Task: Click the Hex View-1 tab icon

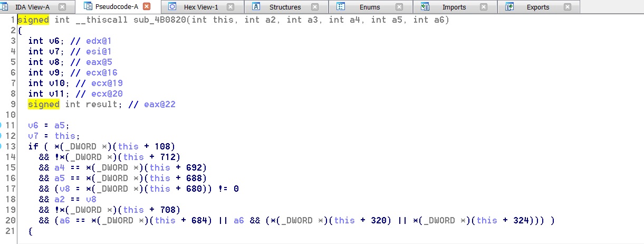Action: click(172, 7)
